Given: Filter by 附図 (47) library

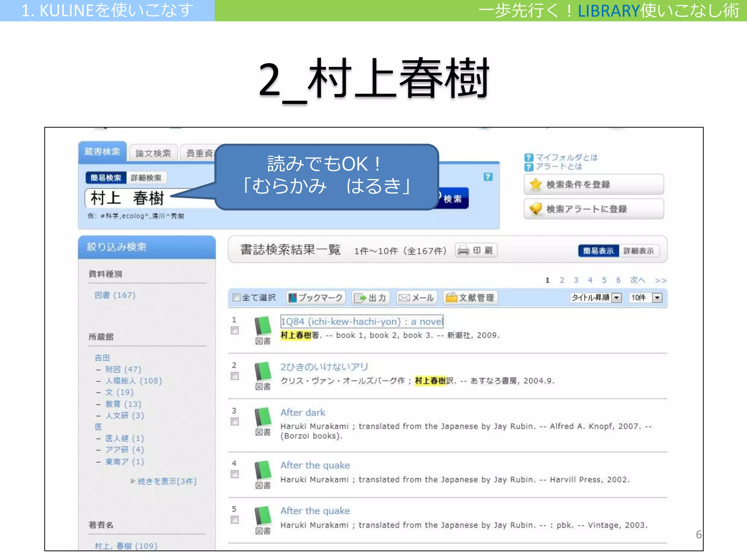Looking at the screenshot, I should (x=123, y=369).
